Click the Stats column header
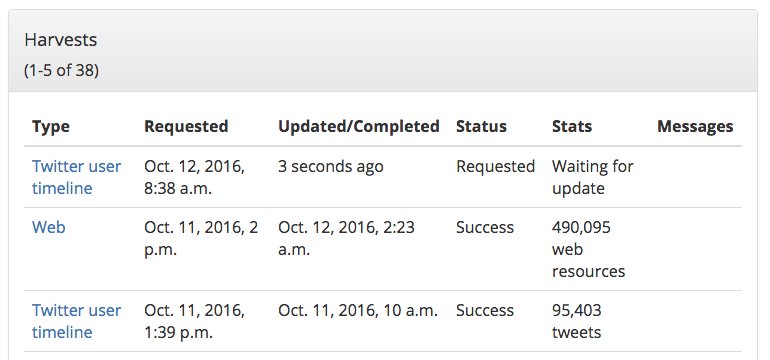 click(x=572, y=127)
